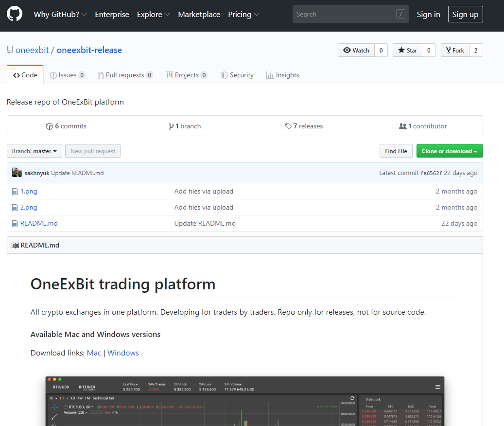Click the refresh icon in trading chart screenshot

click(352, 398)
